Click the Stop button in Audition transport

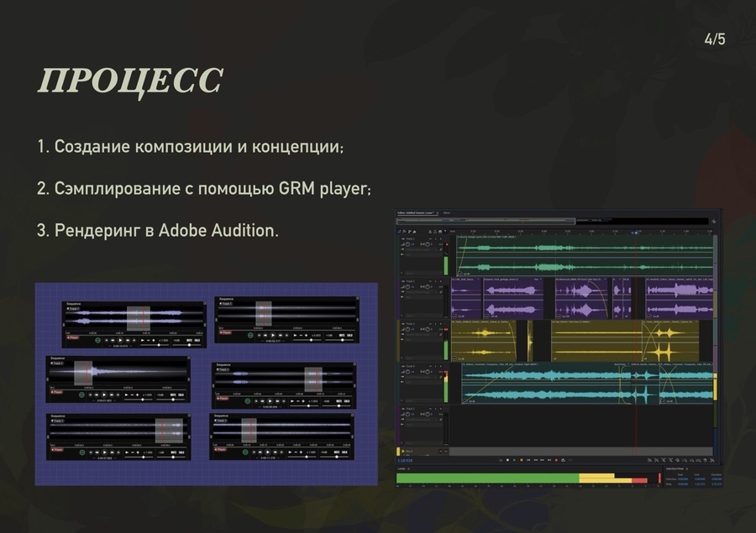pyautogui.click(x=507, y=460)
